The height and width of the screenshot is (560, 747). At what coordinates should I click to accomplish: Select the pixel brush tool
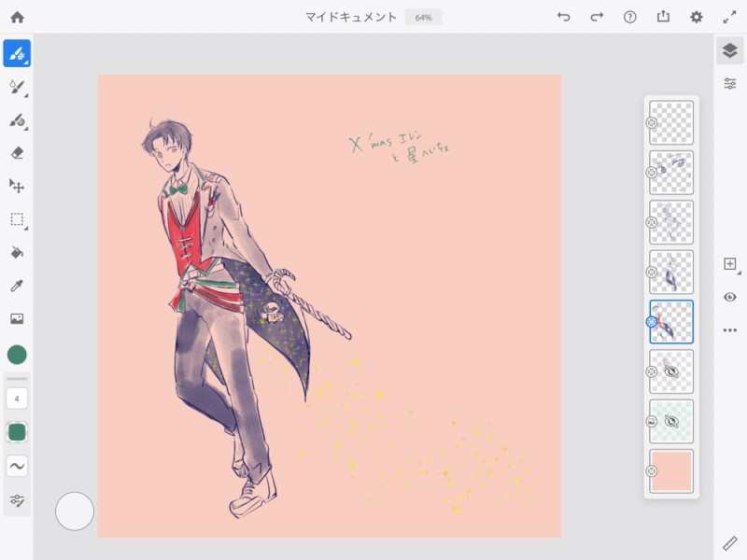pos(17,53)
